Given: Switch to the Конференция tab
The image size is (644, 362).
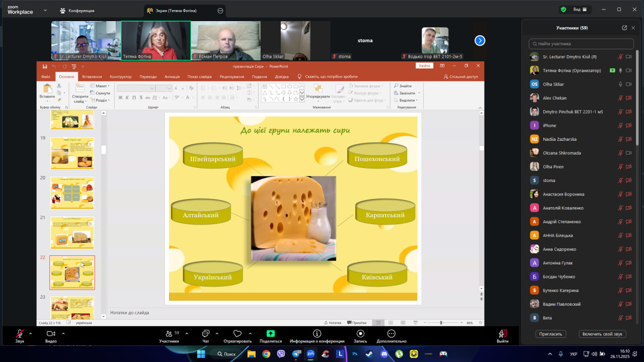Looking at the screenshot, I should (x=77, y=11).
